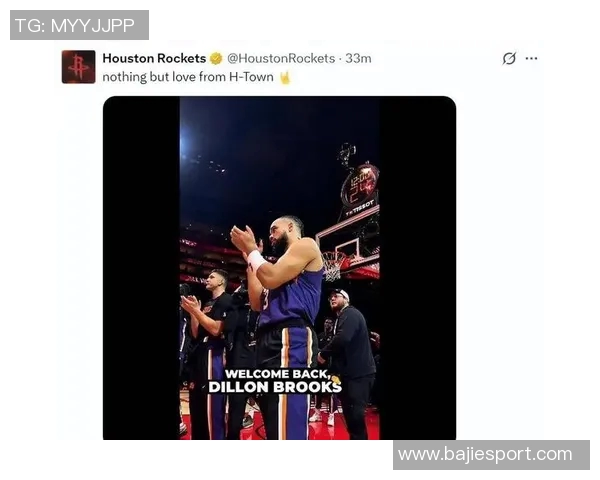Click the gold verified badge

click(x=216, y=58)
